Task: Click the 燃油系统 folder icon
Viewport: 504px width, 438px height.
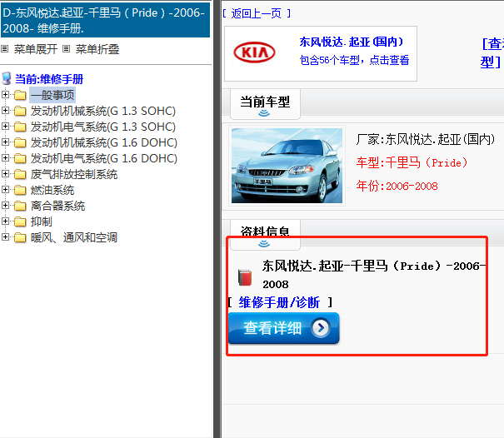Action: 20,190
